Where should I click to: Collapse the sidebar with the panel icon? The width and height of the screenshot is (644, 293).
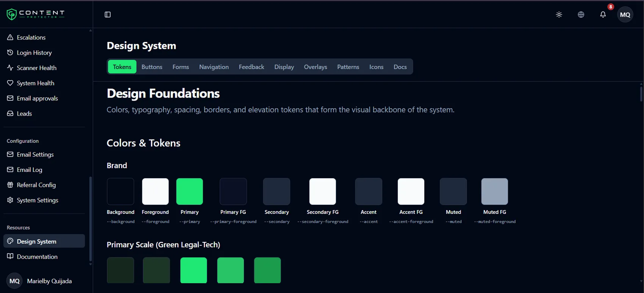coord(108,14)
